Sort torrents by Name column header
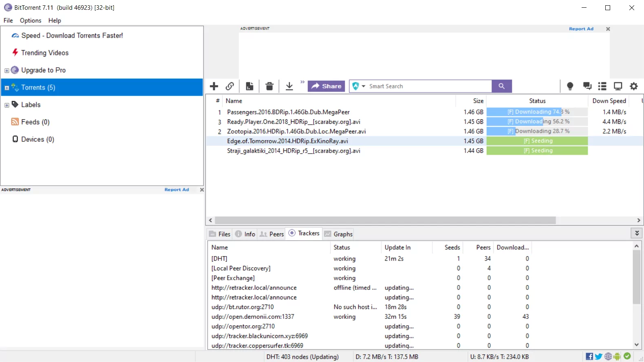 tap(339, 101)
